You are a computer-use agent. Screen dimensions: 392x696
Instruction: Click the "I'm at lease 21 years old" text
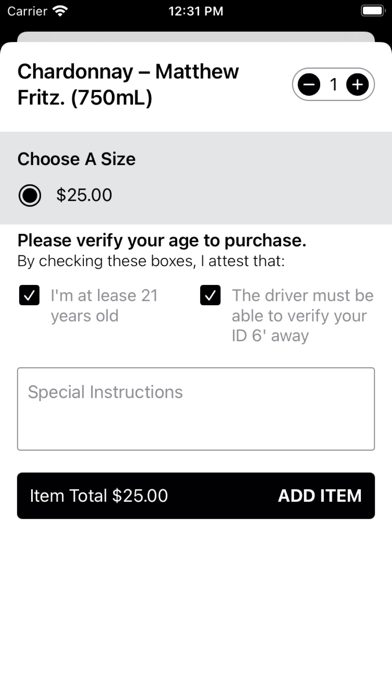coord(104,306)
